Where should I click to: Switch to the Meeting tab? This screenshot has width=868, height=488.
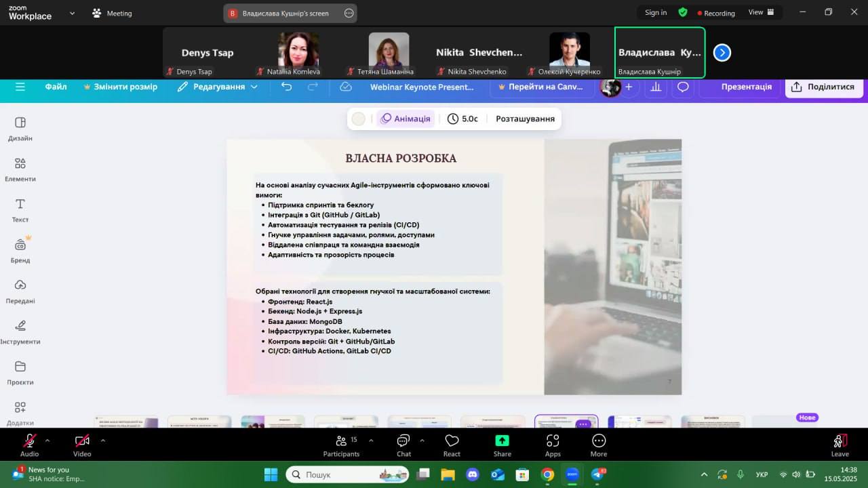click(113, 13)
